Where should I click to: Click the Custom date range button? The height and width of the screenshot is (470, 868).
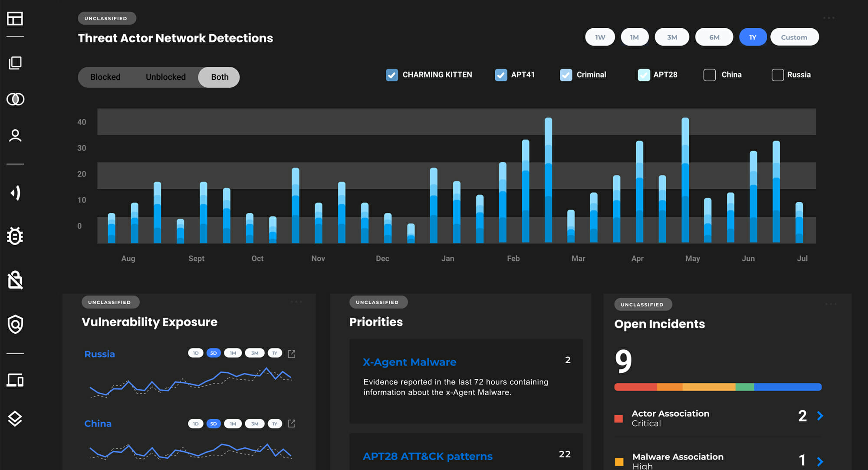(794, 37)
